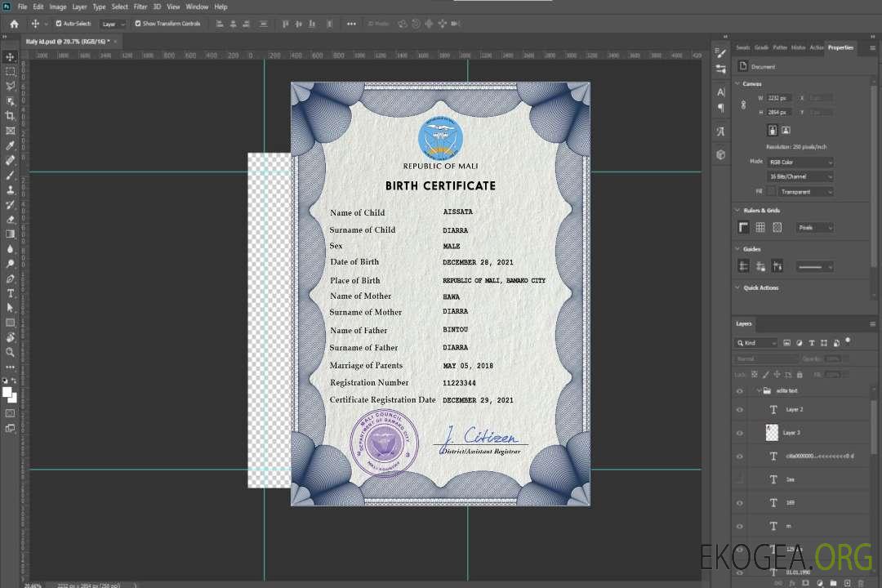This screenshot has height=588, width=882.
Task: Click the canvas width input field
Action: [x=779, y=98]
